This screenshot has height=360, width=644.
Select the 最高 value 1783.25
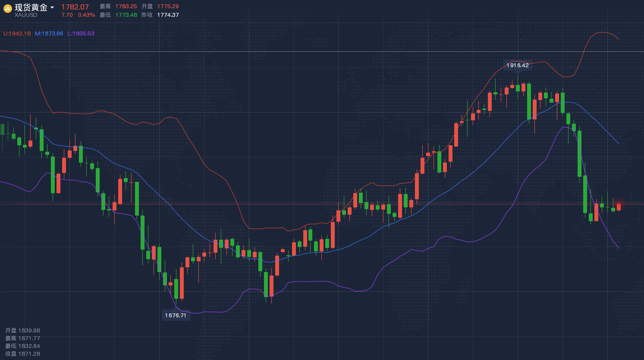pos(126,6)
